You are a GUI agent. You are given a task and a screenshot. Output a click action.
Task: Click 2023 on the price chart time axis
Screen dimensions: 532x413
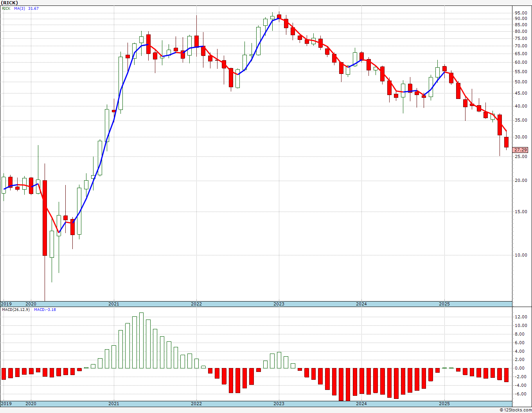tap(279, 304)
